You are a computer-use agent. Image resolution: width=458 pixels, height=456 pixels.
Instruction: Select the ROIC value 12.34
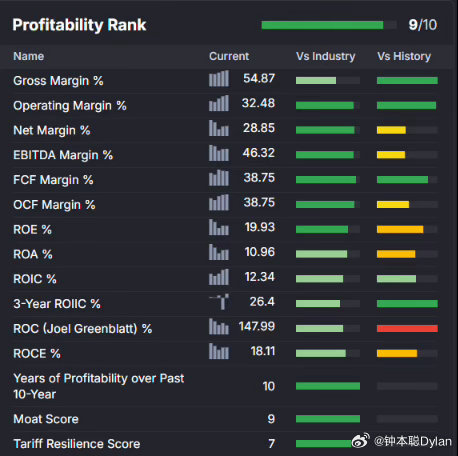(x=260, y=277)
